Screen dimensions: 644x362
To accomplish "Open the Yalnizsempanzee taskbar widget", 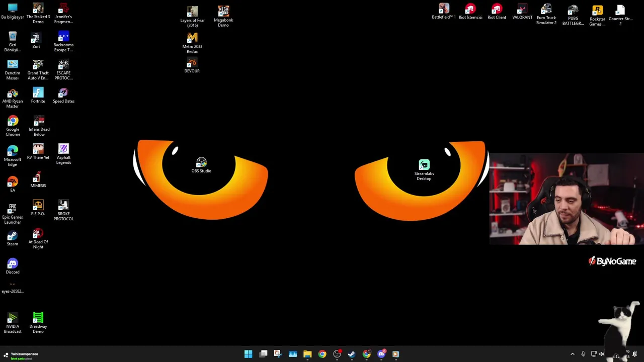I will [x=20, y=355].
